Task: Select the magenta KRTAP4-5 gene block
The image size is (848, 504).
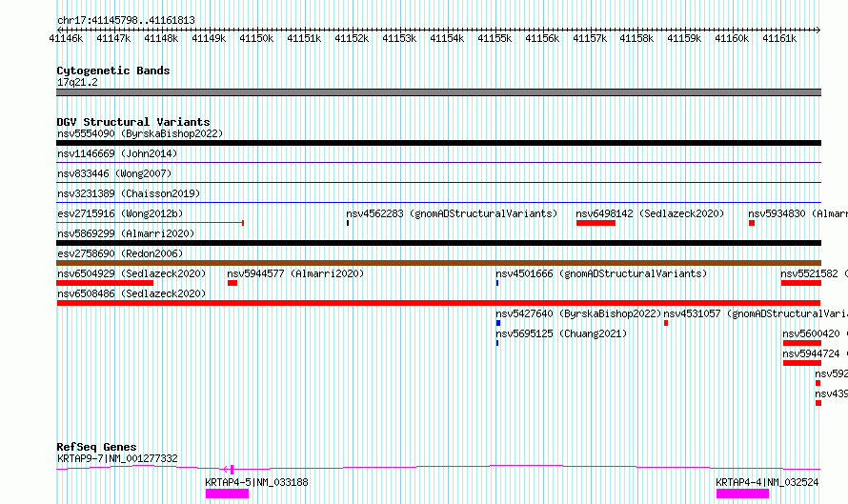Action: pyautogui.click(x=227, y=494)
